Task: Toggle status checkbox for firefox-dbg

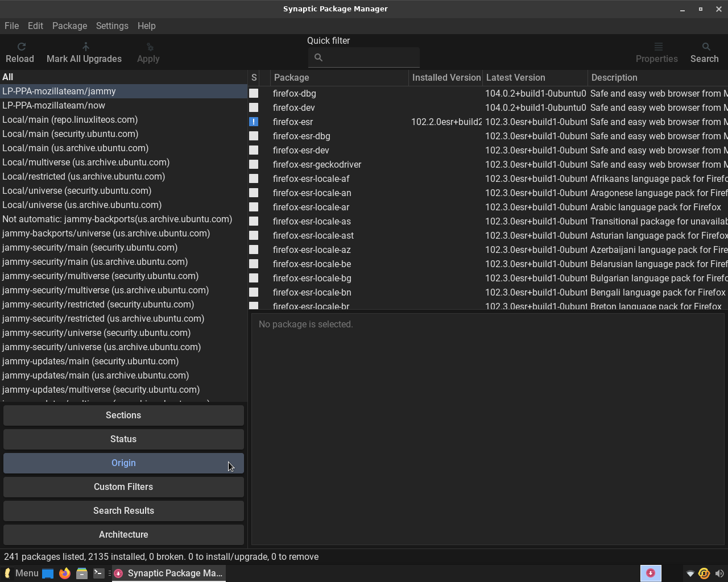Action: tap(254, 93)
